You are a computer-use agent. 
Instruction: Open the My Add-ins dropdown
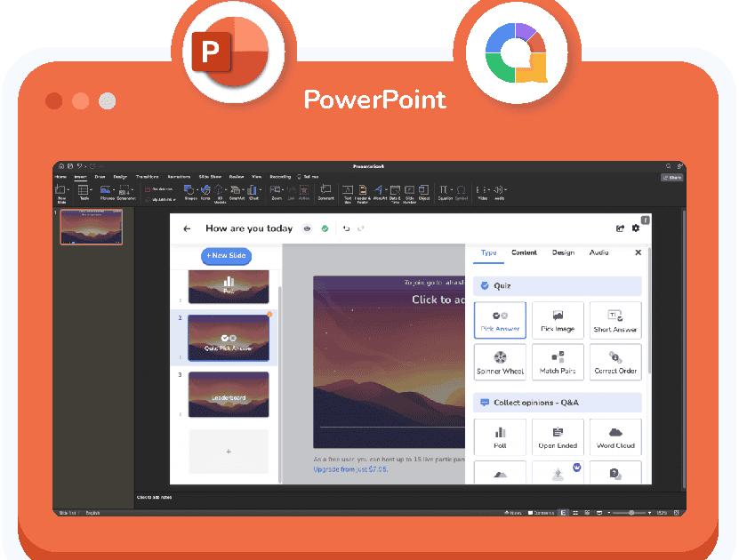point(161,200)
